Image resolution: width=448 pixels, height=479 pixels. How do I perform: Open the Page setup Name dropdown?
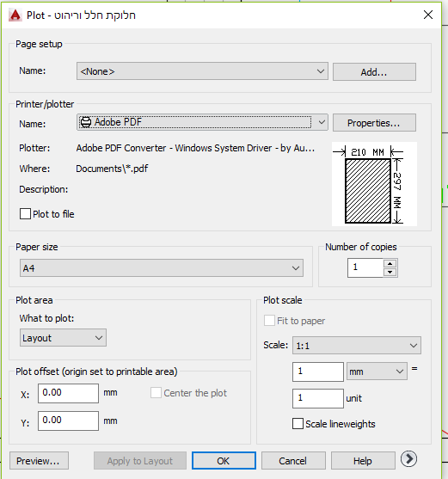coord(202,71)
